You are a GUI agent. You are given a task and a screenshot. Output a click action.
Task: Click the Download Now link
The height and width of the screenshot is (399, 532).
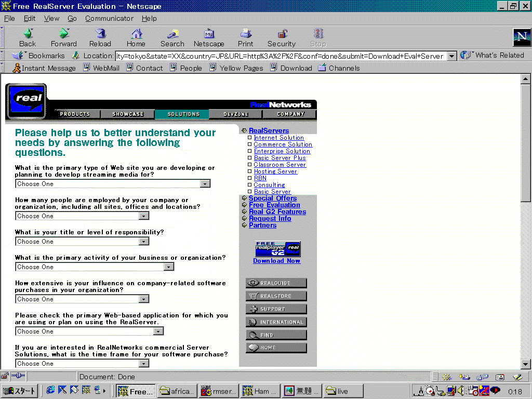tap(276, 261)
